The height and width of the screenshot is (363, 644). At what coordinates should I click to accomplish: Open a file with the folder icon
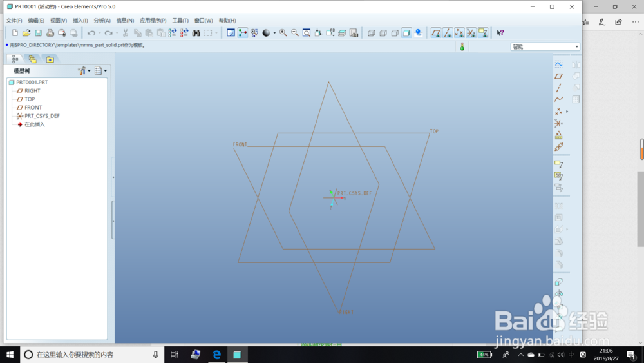coord(26,33)
